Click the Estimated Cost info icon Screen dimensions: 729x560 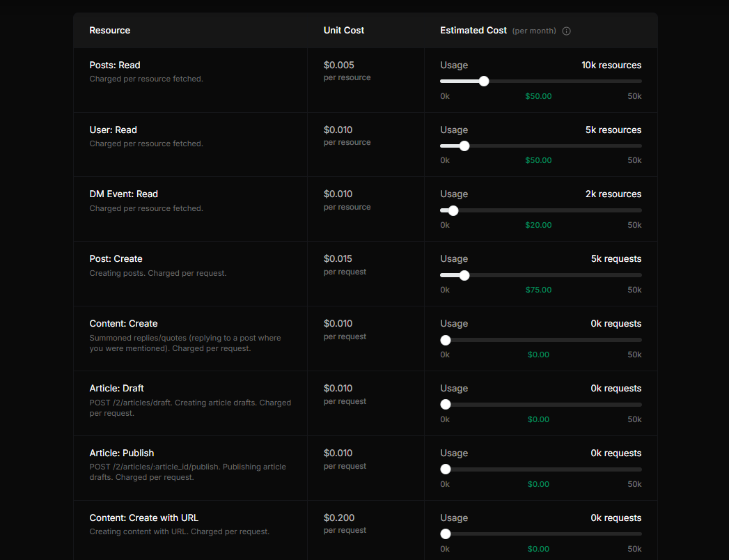[566, 31]
